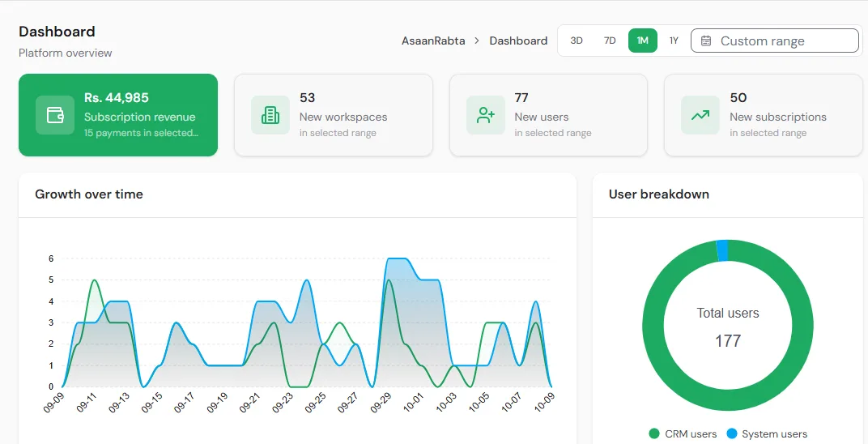
Task: Open the AsaanRabta breadcrumb link
Action: [433, 41]
